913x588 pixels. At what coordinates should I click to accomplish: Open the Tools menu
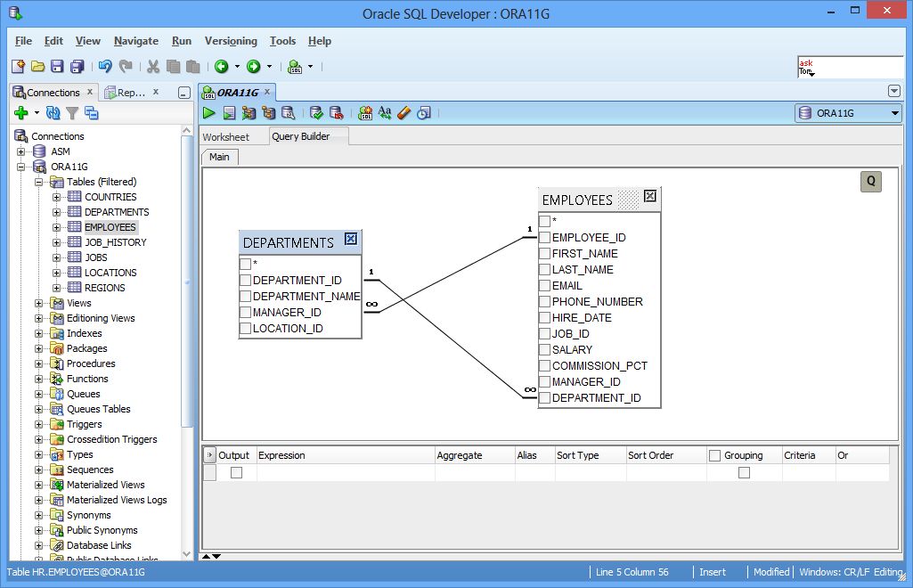[x=282, y=41]
